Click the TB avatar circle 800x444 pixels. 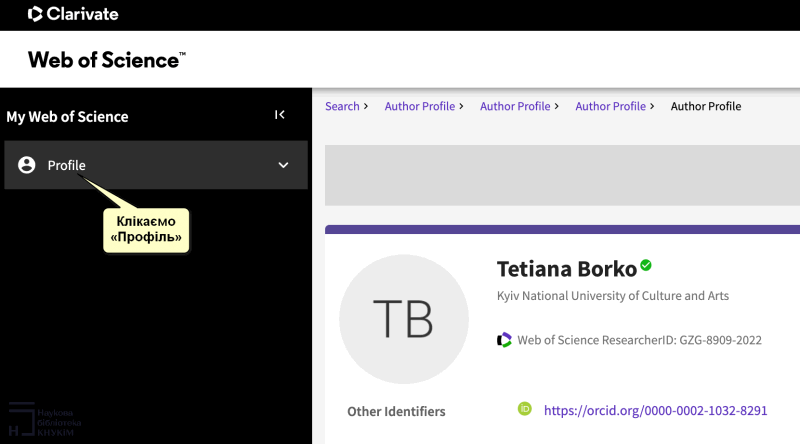tap(403, 319)
